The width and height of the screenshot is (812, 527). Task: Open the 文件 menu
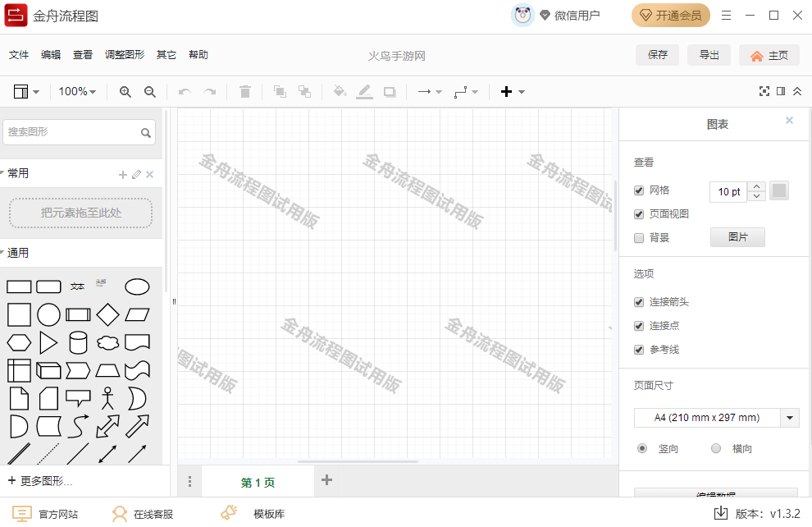point(19,55)
